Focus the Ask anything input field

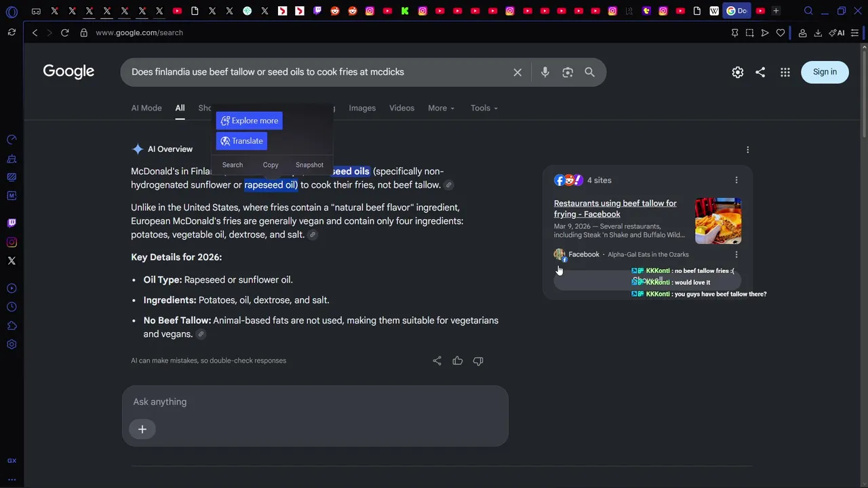[315, 402]
